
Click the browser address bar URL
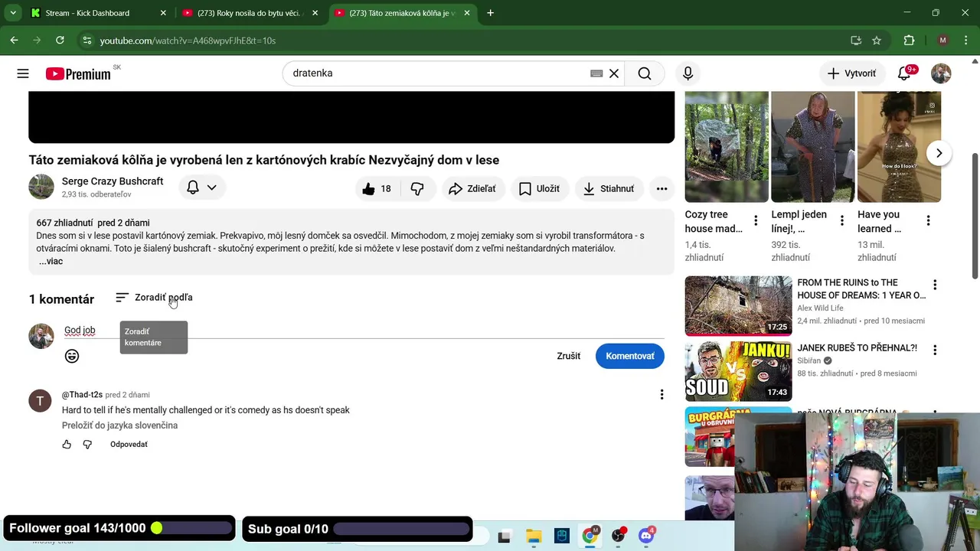click(x=187, y=41)
